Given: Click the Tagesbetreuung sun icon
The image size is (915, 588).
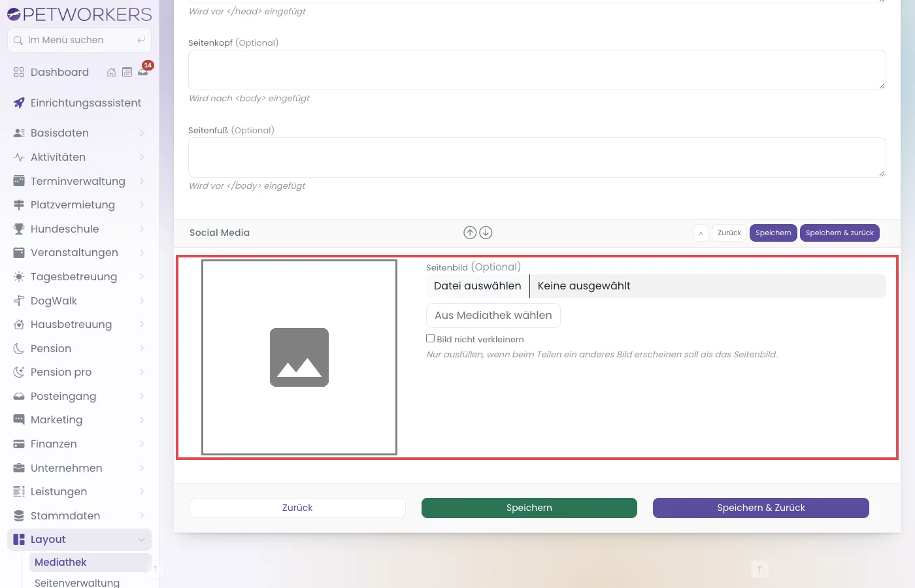Looking at the screenshot, I should (x=19, y=277).
